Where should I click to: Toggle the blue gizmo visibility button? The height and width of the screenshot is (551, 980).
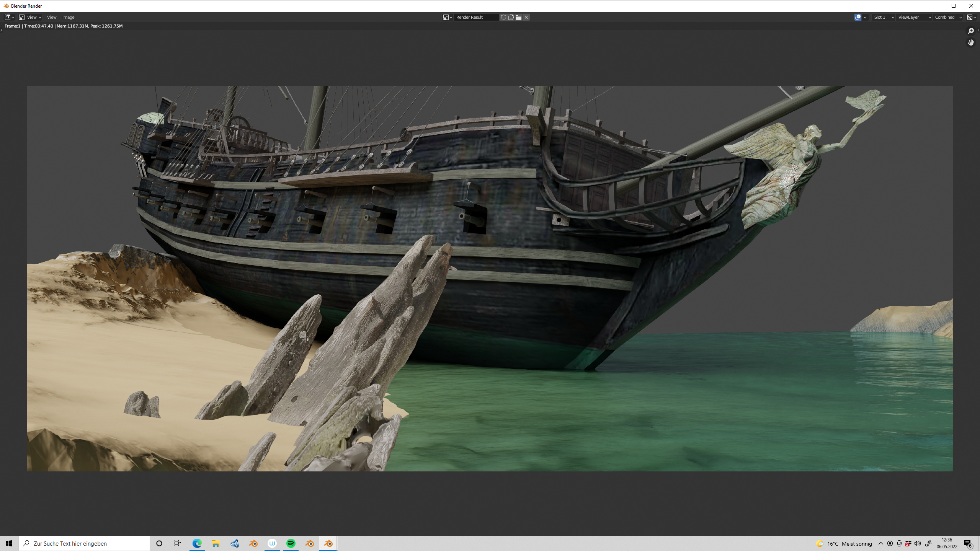pyautogui.click(x=857, y=17)
